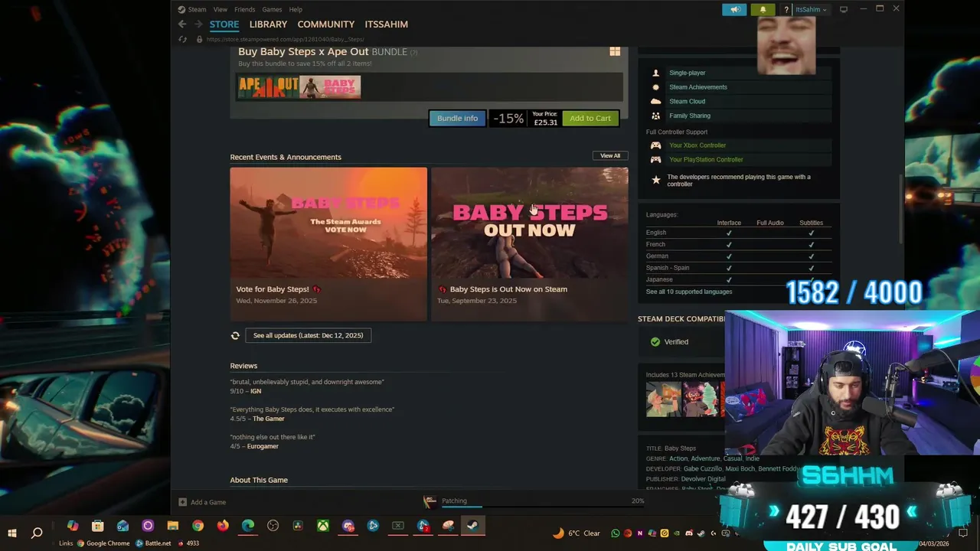The width and height of the screenshot is (980, 551).
Task: Open the ItsSahim account dropdown
Action: (x=811, y=10)
